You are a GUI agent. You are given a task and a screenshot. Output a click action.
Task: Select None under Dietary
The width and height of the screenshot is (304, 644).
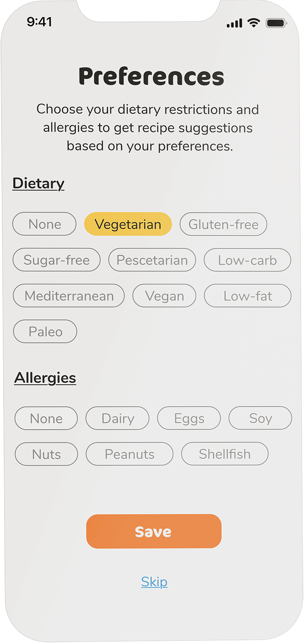pyautogui.click(x=44, y=224)
